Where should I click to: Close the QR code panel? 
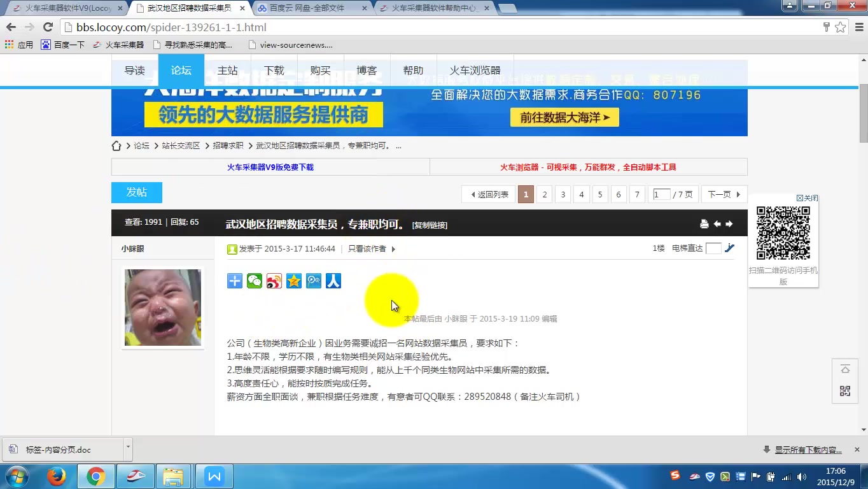point(808,198)
